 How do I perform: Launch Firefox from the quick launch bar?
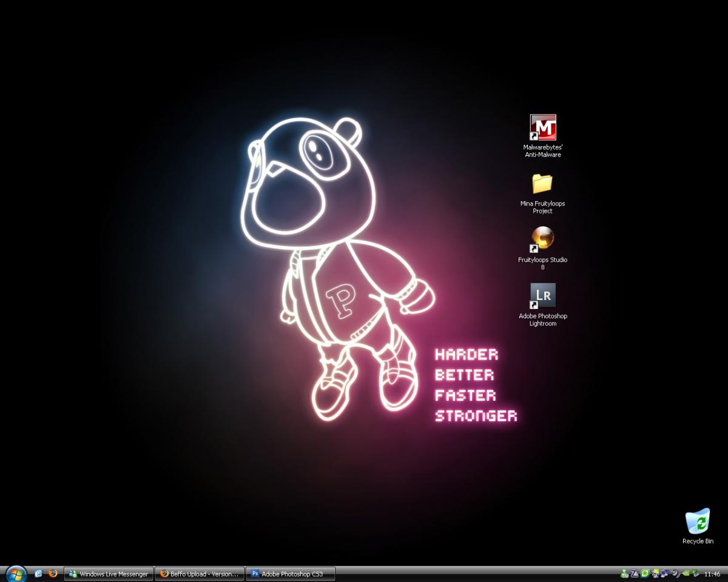click(53, 574)
